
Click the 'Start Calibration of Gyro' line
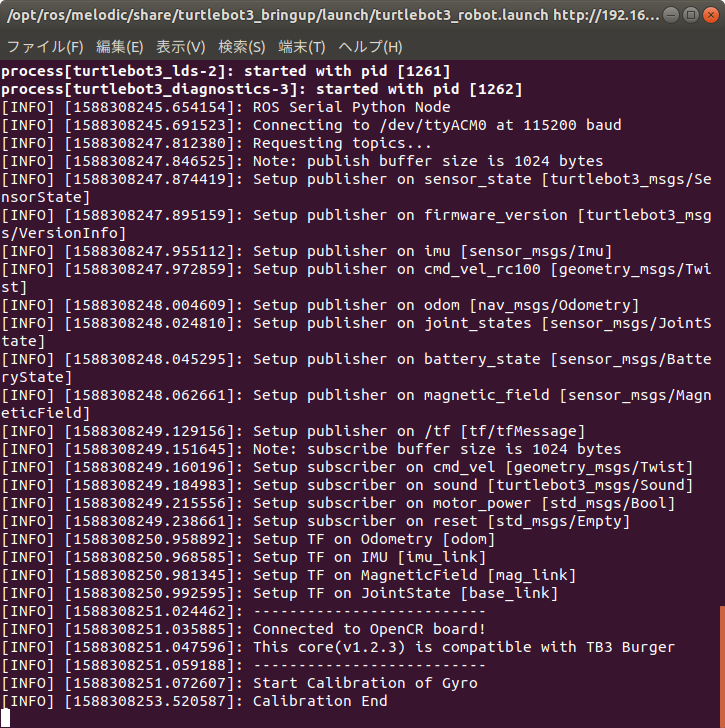(x=240, y=683)
